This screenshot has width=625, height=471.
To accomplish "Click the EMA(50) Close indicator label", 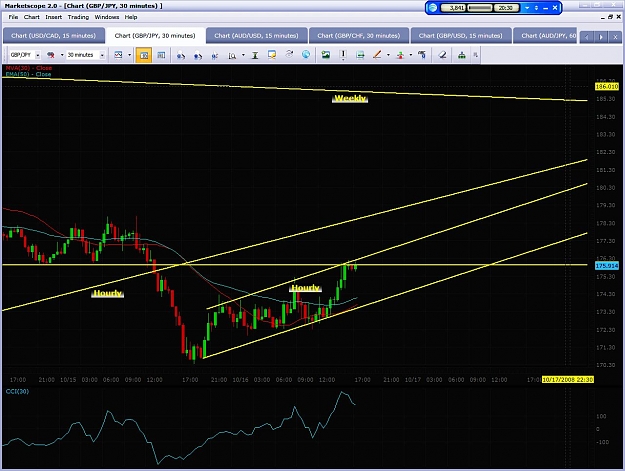I will (28, 74).
